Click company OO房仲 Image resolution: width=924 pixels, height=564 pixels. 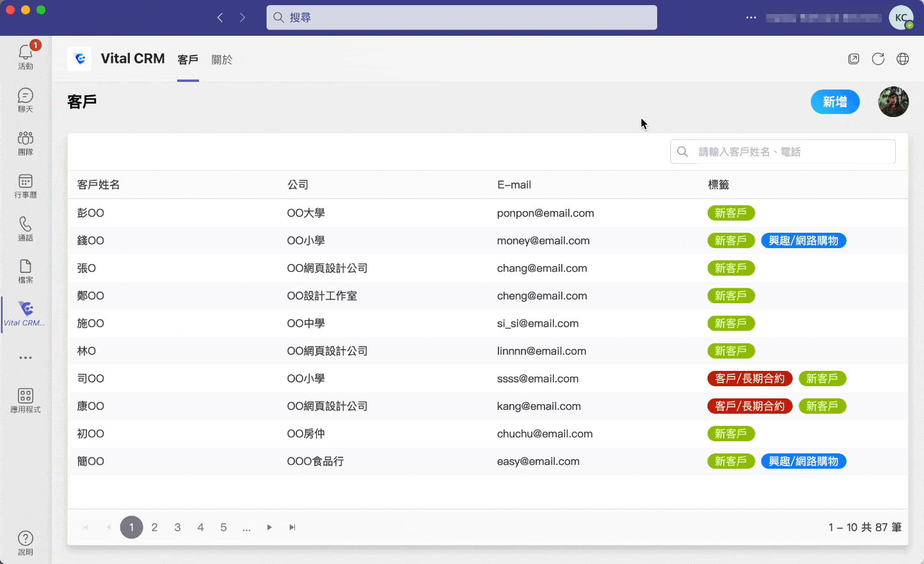(x=306, y=433)
